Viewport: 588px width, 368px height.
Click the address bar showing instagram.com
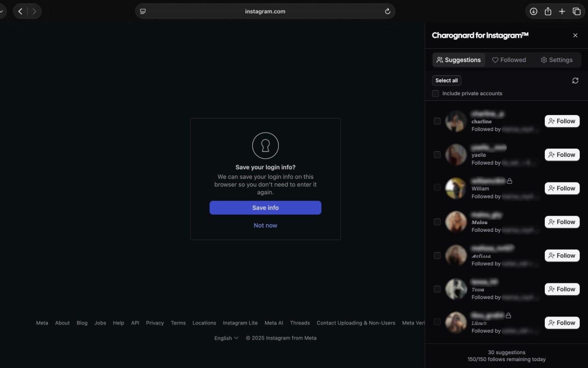[x=265, y=11]
